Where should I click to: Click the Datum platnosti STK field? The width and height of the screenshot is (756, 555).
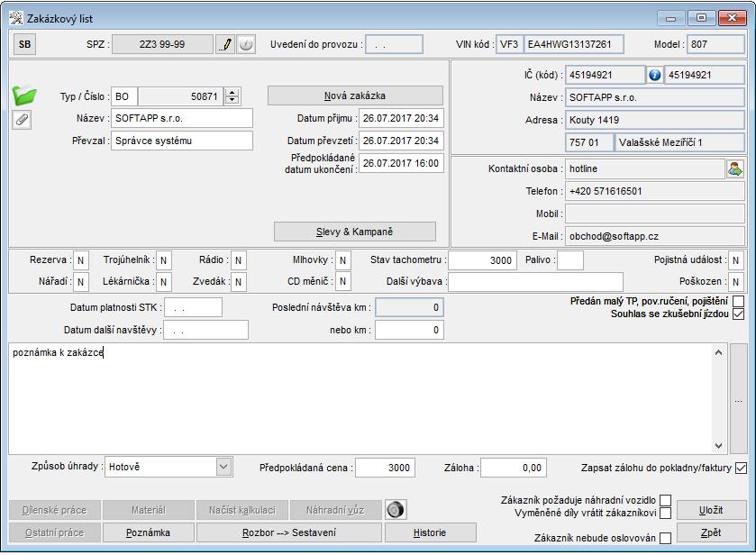pos(193,307)
